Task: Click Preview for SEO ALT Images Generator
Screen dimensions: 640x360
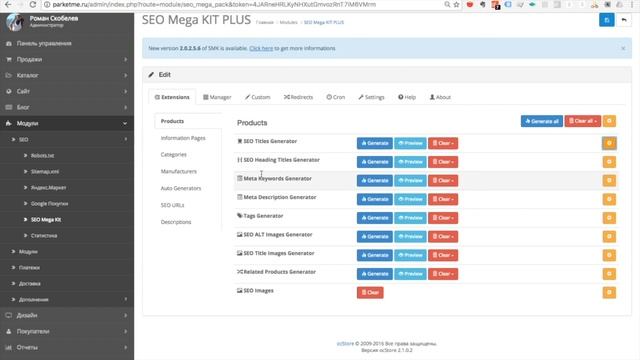Action: [410, 236]
